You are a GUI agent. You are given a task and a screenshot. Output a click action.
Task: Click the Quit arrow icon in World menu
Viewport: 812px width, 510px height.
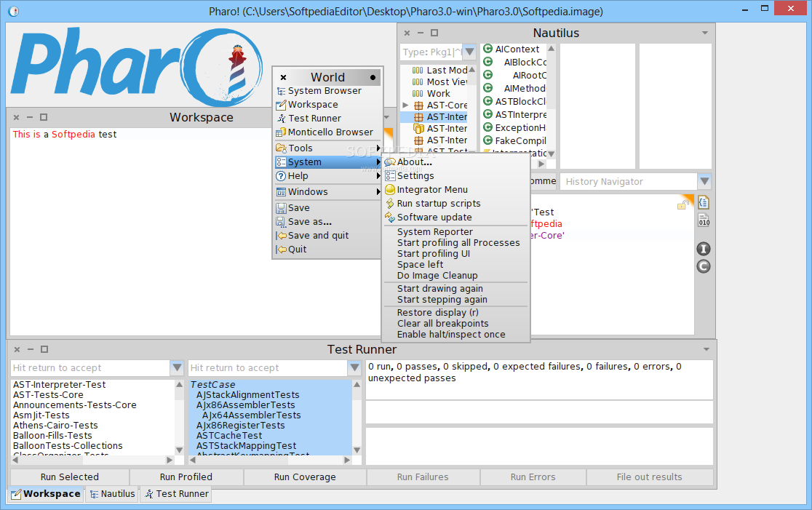pos(281,250)
